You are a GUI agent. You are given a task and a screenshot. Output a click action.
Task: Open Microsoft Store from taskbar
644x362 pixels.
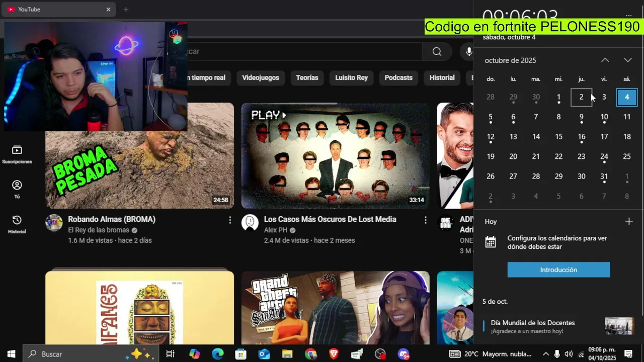(x=241, y=354)
